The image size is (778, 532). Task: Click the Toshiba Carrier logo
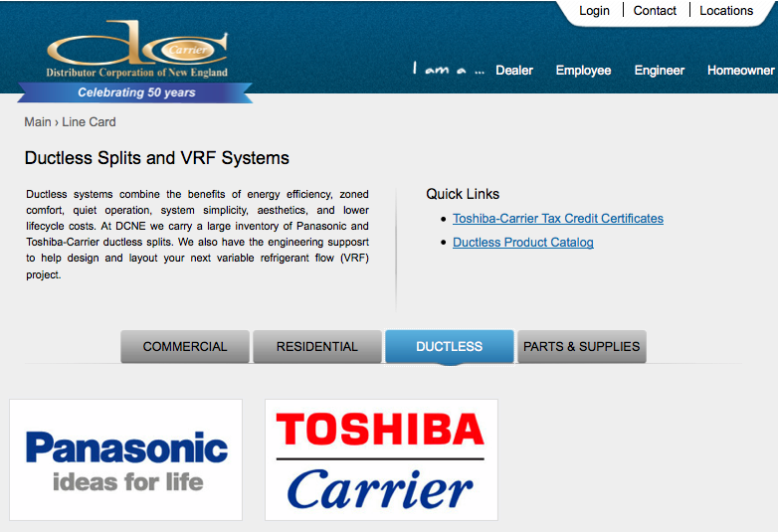coord(381,460)
